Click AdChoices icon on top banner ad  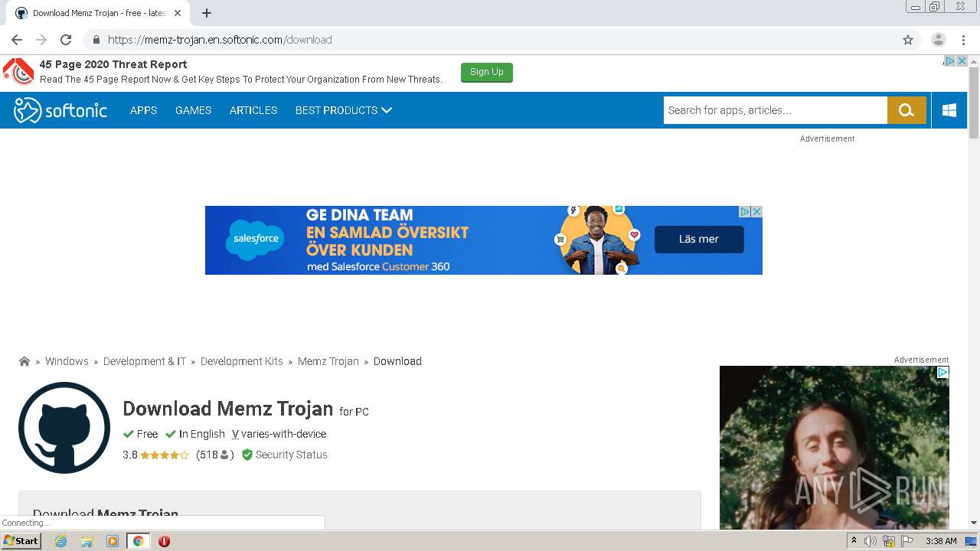pos(950,61)
